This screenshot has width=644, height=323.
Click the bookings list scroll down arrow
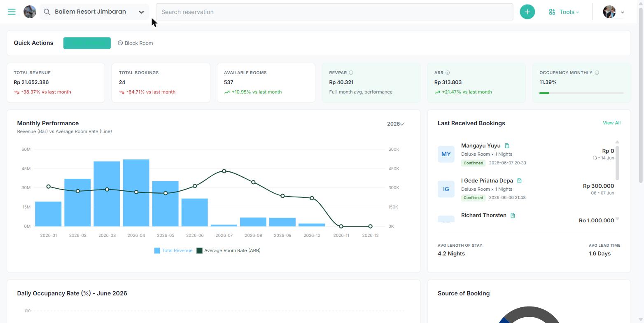[x=617, y=219]
